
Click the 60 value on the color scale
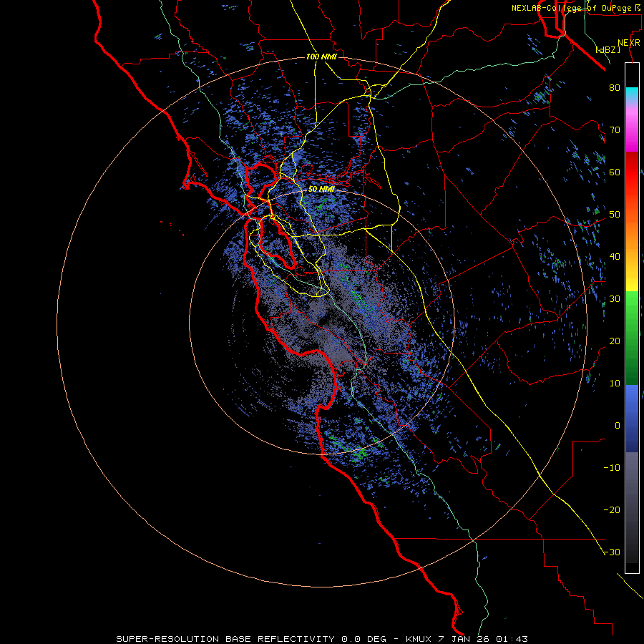[x=615, y=172]
